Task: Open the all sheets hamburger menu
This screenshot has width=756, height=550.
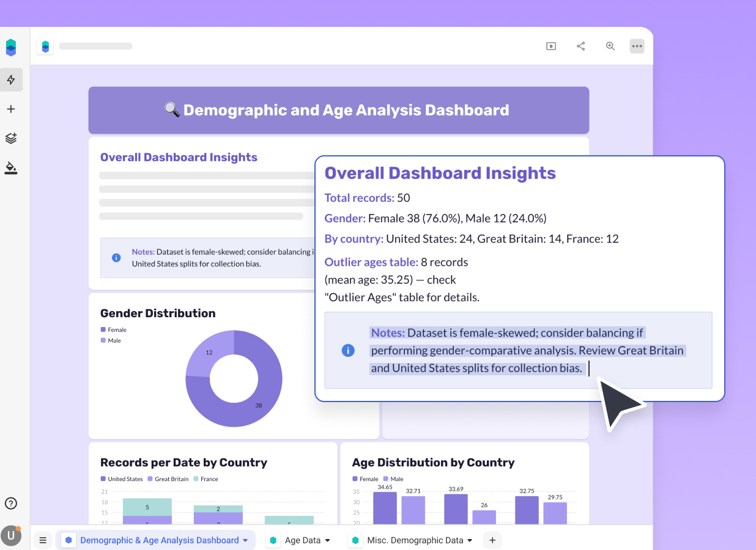Action: tap(43, 540)
